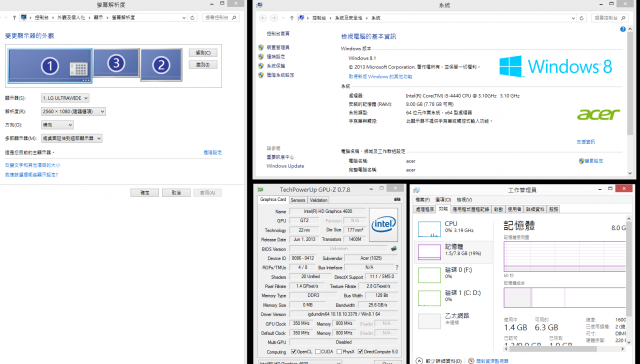Viewport: 640px width, 364px height.
Task: Switch to the last tab in Task Manager
Action: pos(553,209)
